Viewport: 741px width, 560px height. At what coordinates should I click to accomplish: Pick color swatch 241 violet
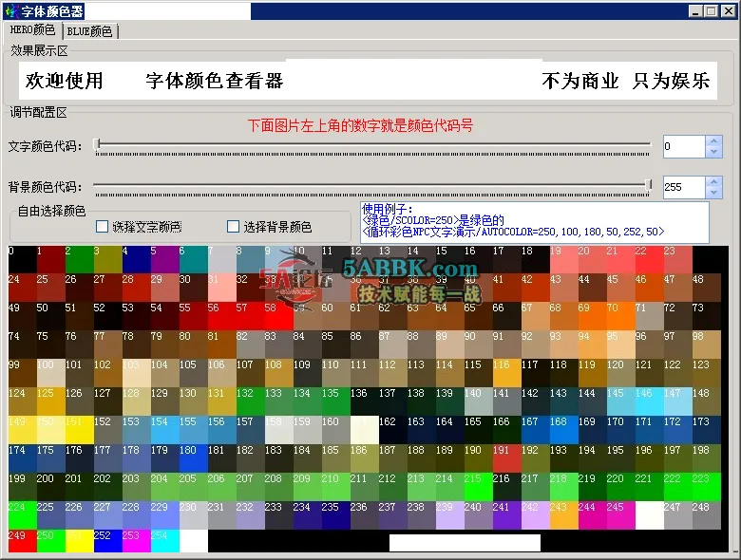(507, 515)
